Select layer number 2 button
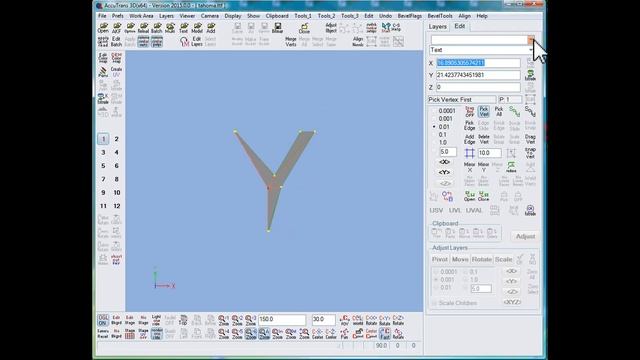640x360 pixels. 116,139
